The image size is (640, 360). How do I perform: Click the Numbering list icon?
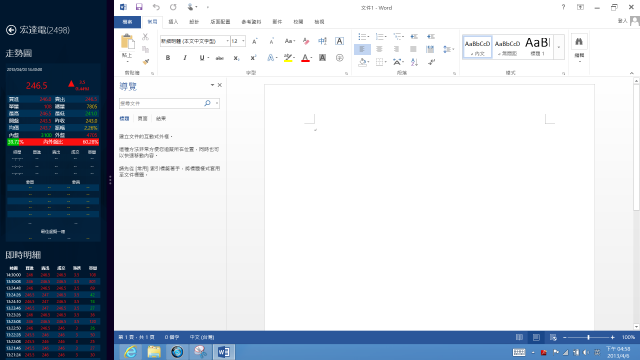coord(379,37)
